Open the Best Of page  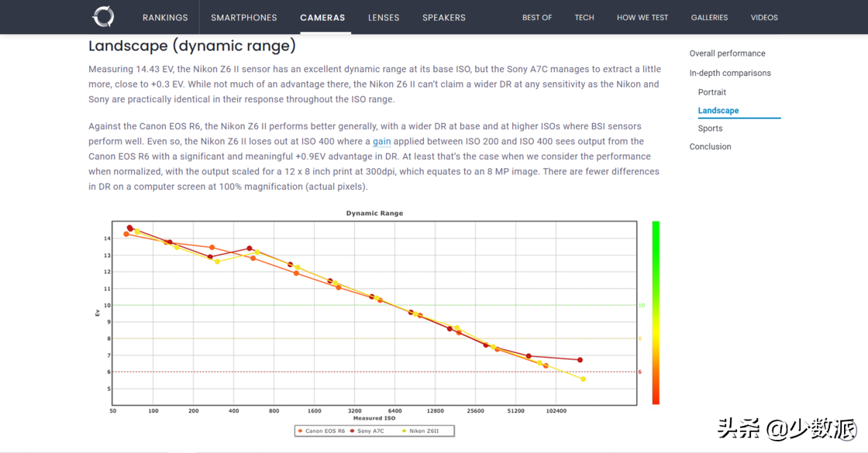(537, 18)
